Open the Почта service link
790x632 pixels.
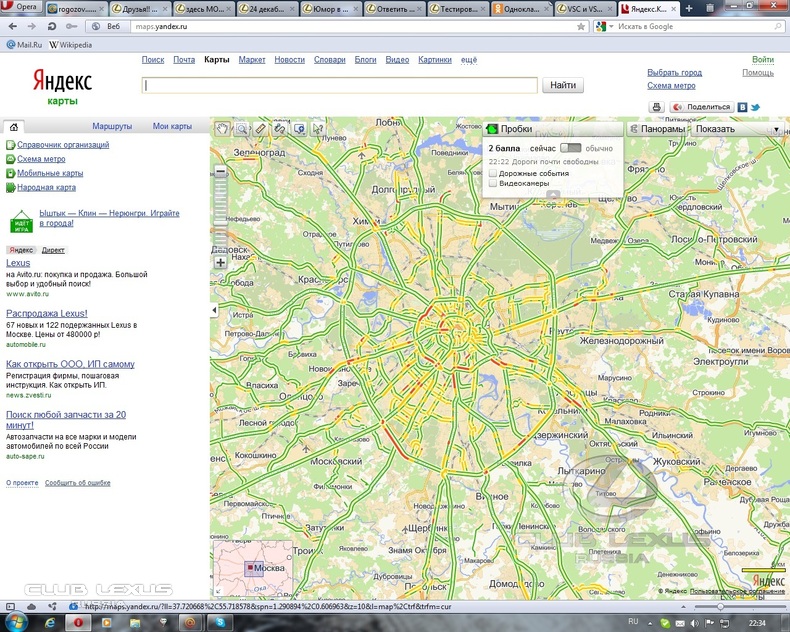pyautogui.click(x=184, y=59)
